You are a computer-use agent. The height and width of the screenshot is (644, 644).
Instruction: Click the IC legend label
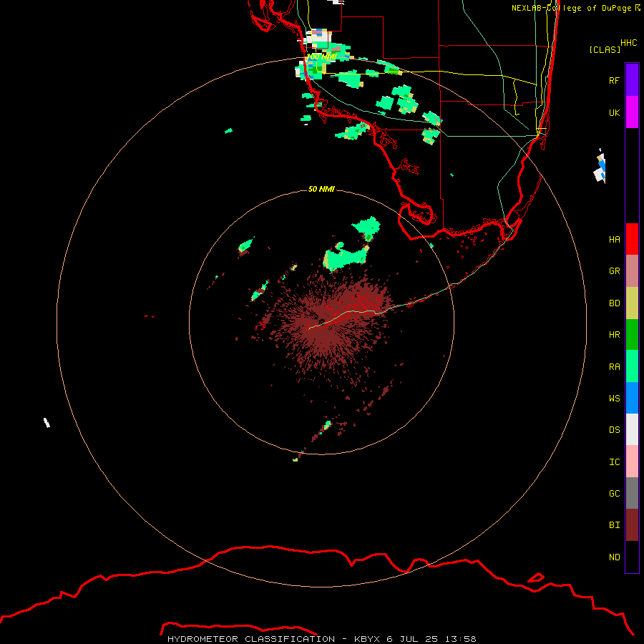coord(615,462)
